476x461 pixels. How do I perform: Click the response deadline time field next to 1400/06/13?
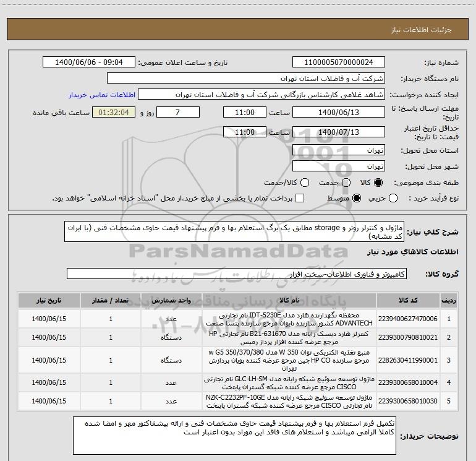coord(245,112)
